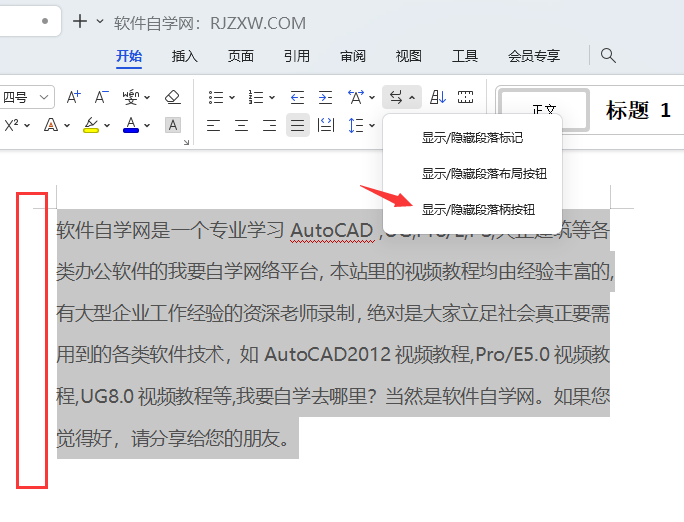Click the line spacing icon

click(356, 126)
